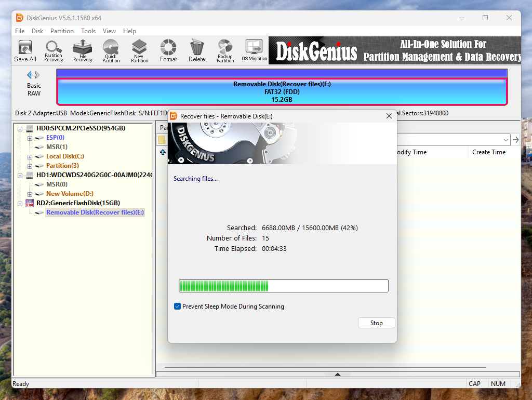532x400 pixels.
Task: Launch the File Recovery tool
Action: pos(83,51)
